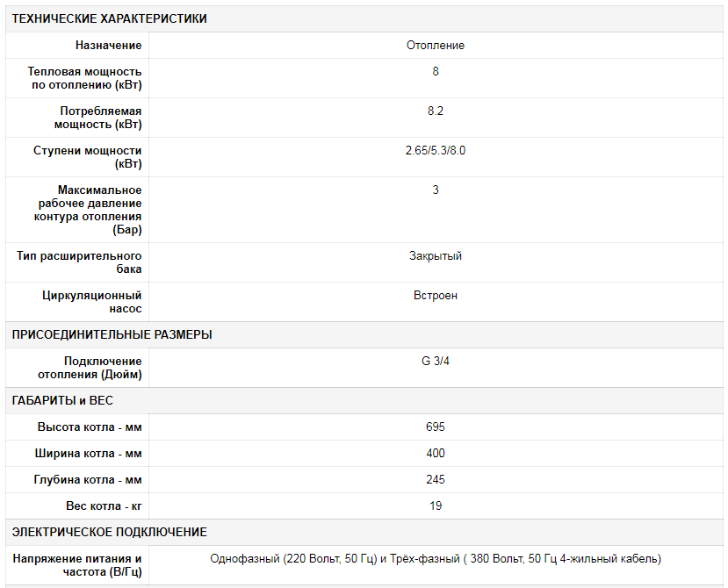728x588 pixels.
Task: Click the ТЕХНИЧЕСКИЕ ХАРАКТЕРИСТИКИ section header
Action: coord(109,18)
